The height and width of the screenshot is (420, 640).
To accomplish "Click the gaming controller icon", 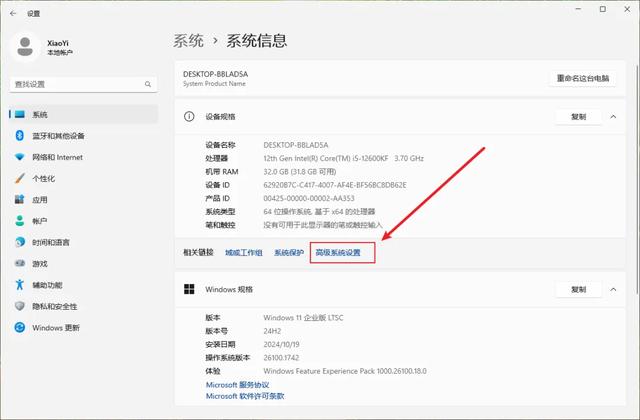I will [20, 263].
